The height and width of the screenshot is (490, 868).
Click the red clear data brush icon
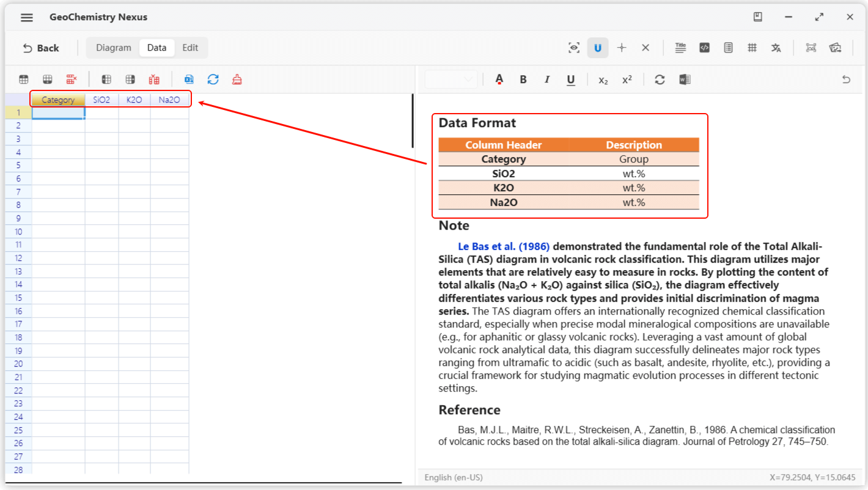coord(237,79)
